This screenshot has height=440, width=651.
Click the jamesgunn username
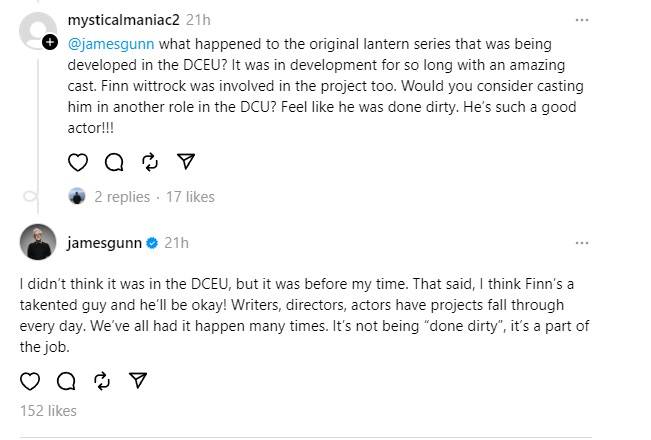[x=104, y=242]
